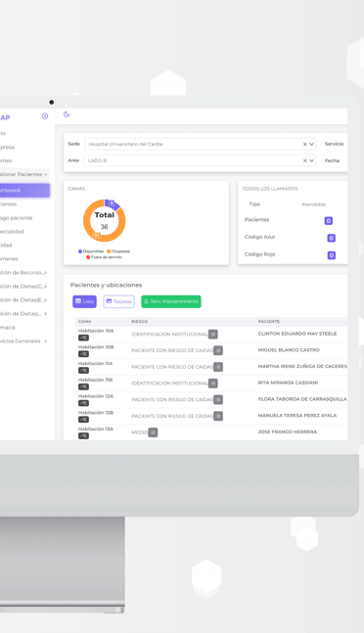Click temperature badge under Habitación 13A
Image resolution: width=364 pixels, height=633 pixels.
[83, 436]
